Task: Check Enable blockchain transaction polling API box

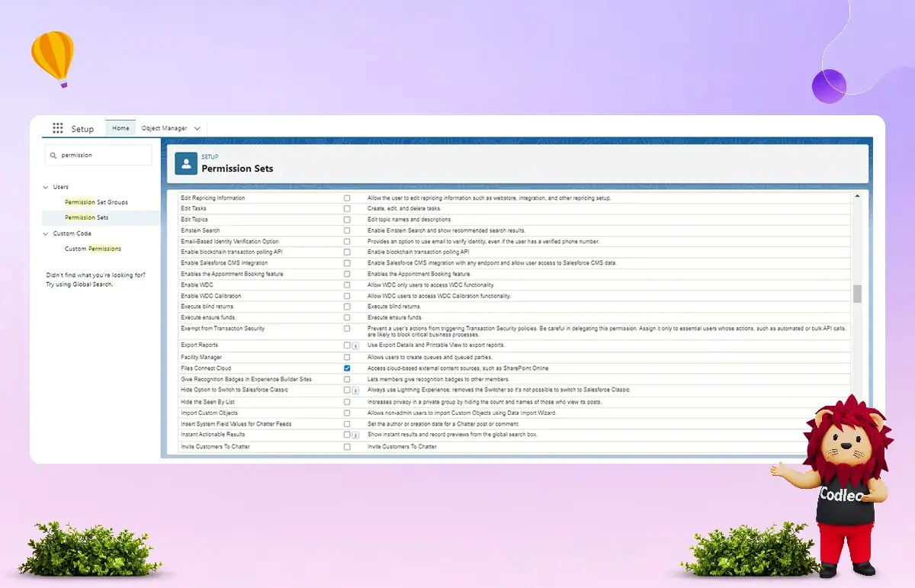Action: coord(347,252)
